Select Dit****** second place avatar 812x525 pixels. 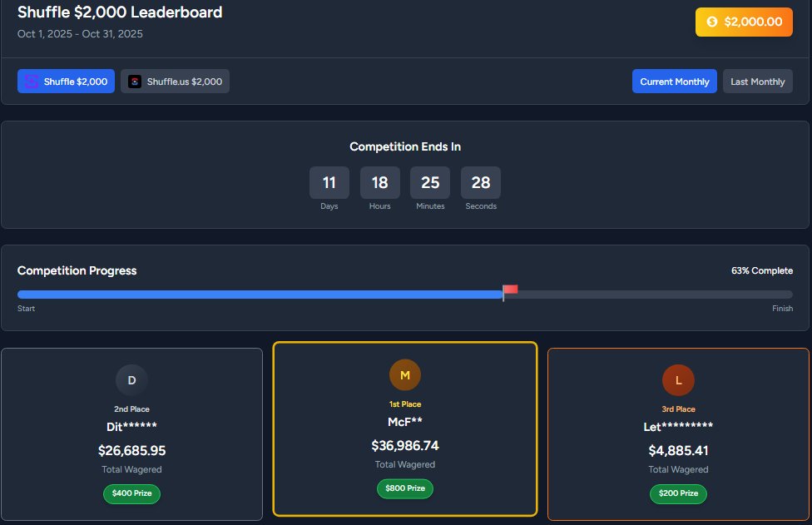point(131,379)
